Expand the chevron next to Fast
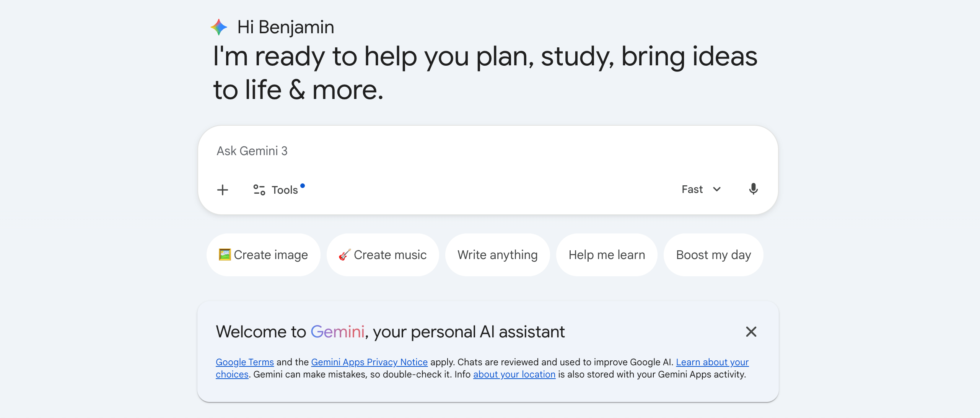The image size is (980, 418). click(717, 189)
